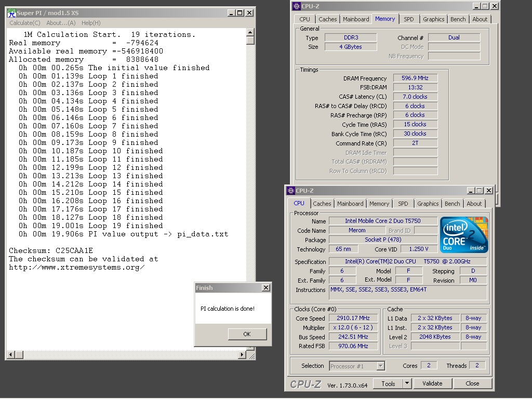The image size is (532, 399).
Task: Click Super PI horizontal scrollbar left arrow
Action: coord(10,354)
